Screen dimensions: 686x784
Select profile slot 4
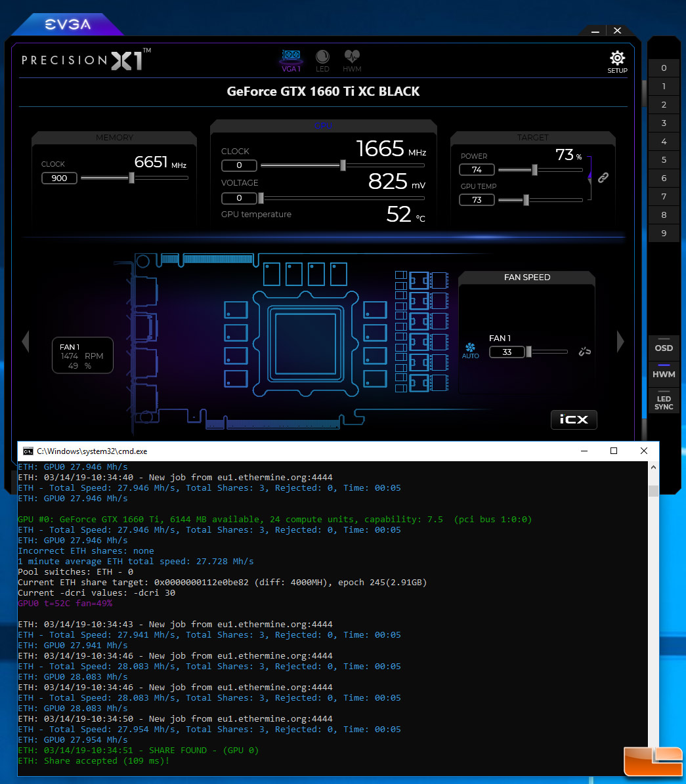click(x=664, y=142)
